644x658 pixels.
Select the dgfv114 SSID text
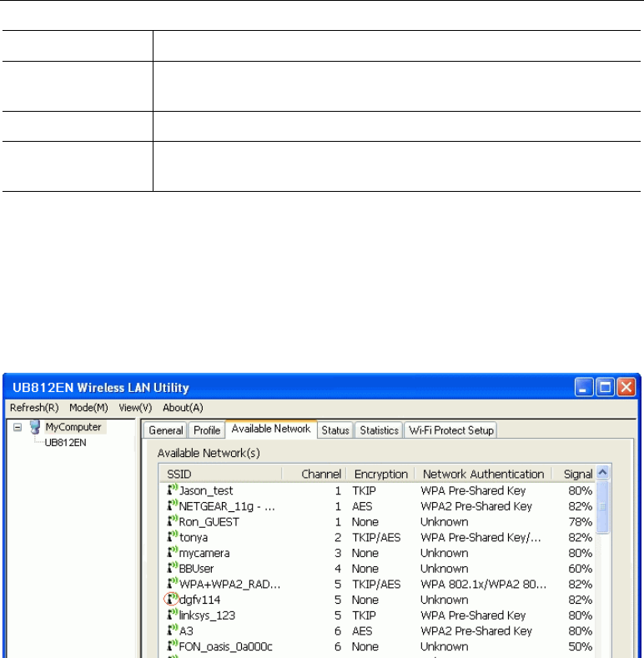tap(200, 600)
